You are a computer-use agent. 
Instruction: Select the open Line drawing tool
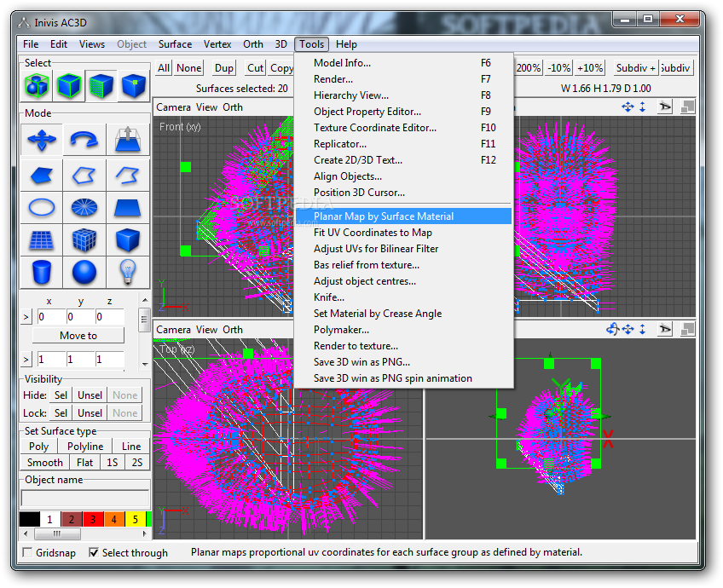coord(128,176)
